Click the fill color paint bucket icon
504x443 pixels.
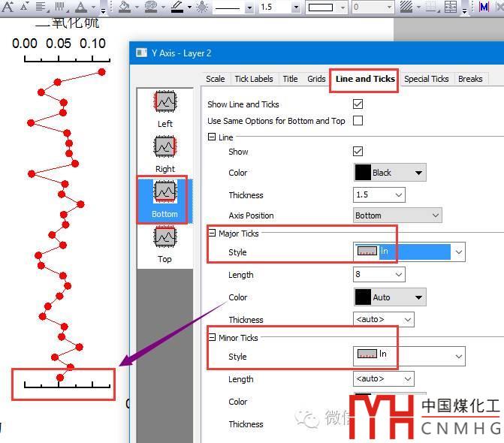pyautogui.click(x=125, y=7)
